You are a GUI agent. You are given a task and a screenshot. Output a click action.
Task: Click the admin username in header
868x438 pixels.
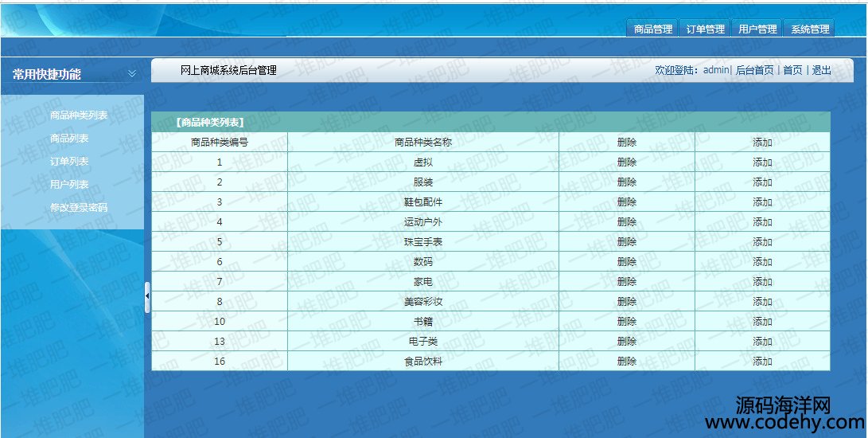click(716, 70)
